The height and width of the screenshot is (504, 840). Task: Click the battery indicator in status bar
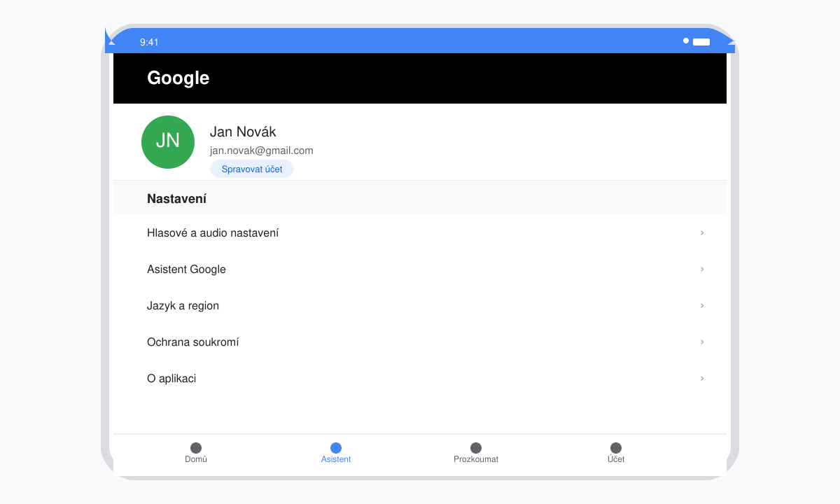[x=701, y=42]
